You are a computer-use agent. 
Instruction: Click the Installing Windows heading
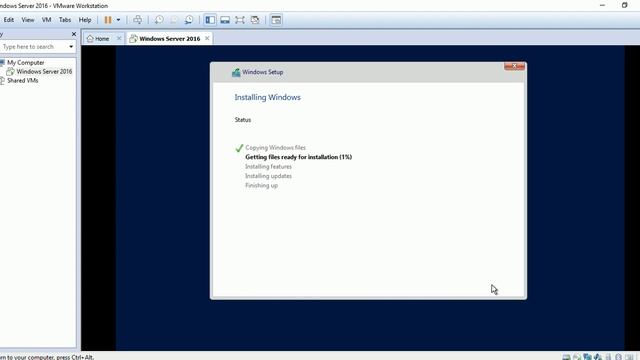267,97
